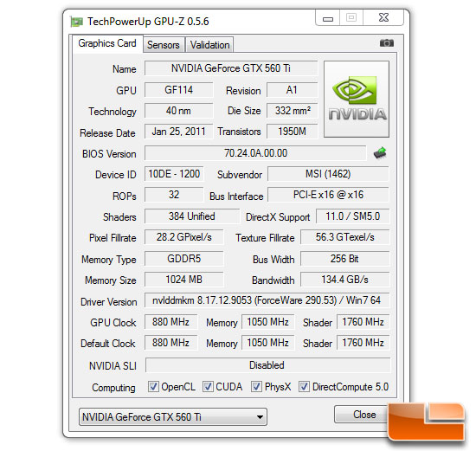
Task: Click the Bus Interface field PCI-E x16
Action: coord(328,195)
